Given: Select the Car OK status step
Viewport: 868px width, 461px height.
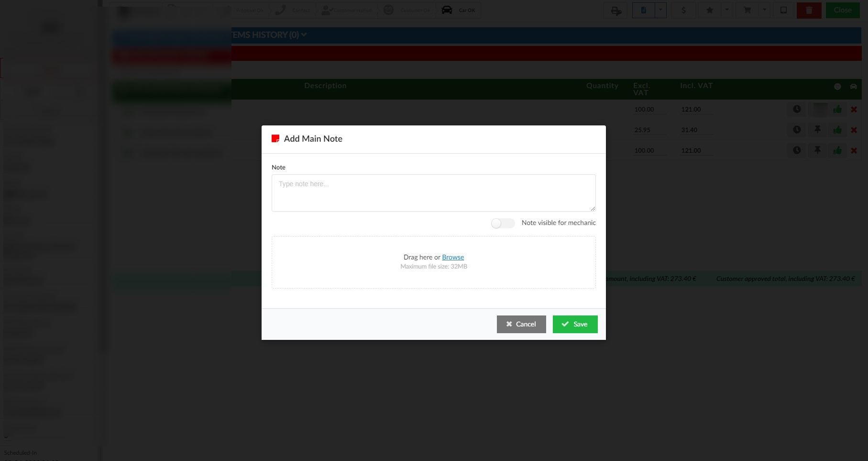Looking at the screenshot, I should [x=459, y=10].
